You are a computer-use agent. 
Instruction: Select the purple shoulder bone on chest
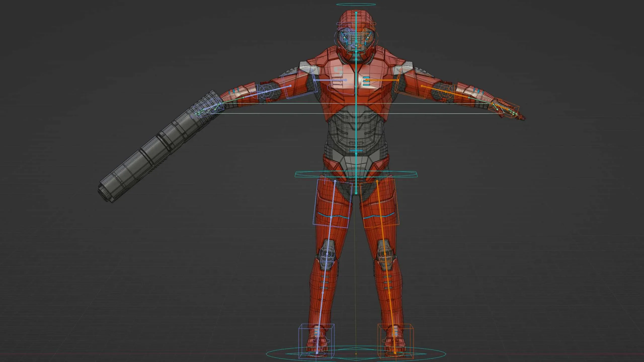coord(330,80)
